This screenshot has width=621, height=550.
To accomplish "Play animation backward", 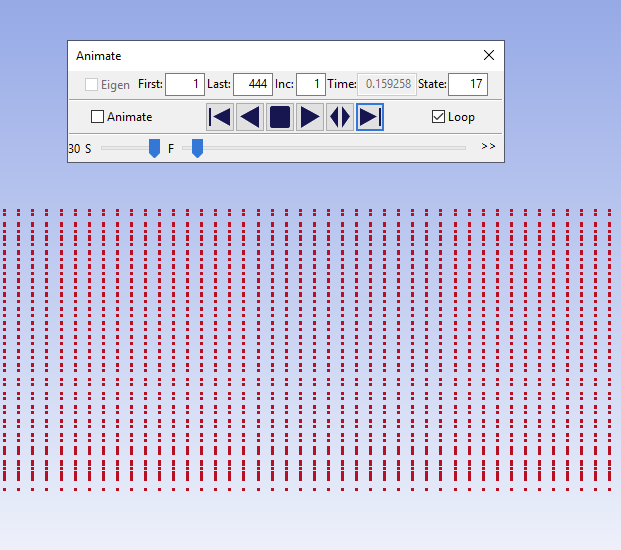I will click(x=250, y=117).
